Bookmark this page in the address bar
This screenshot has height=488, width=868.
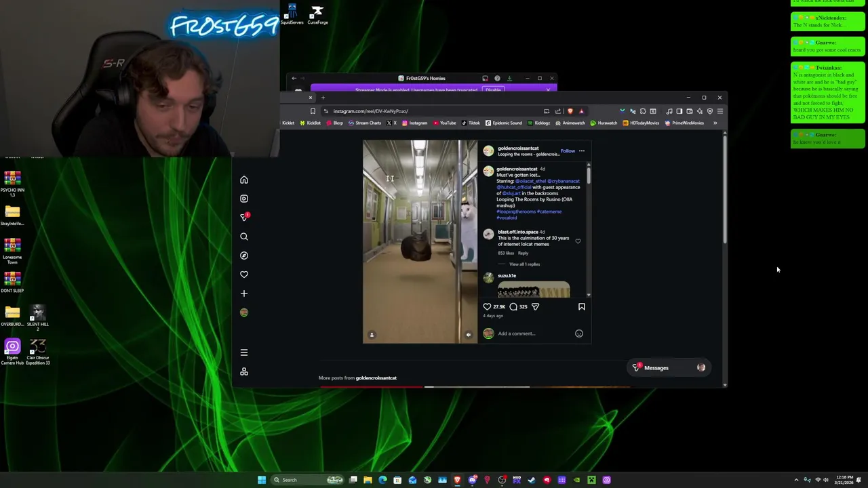point(313,111)
